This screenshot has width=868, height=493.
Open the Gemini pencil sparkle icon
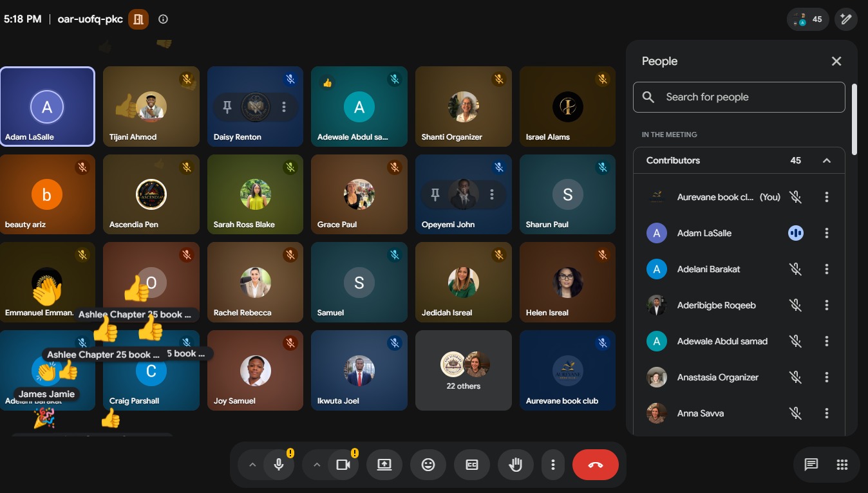pos(846,19)
